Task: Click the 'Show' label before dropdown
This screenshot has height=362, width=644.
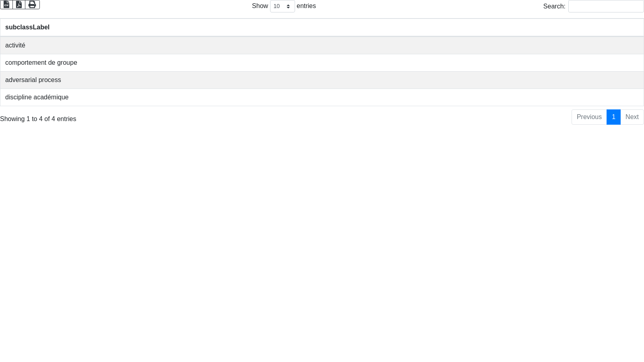Action: tap(260, 6)
